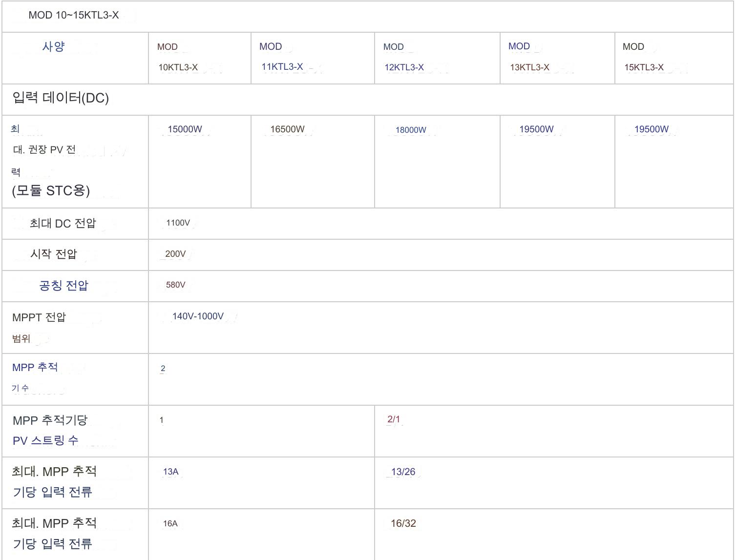Viewport: 737px width, 560px height.
Task: Click the 140V-1000V MPPT range value
Action: click(x=198, y=316)
